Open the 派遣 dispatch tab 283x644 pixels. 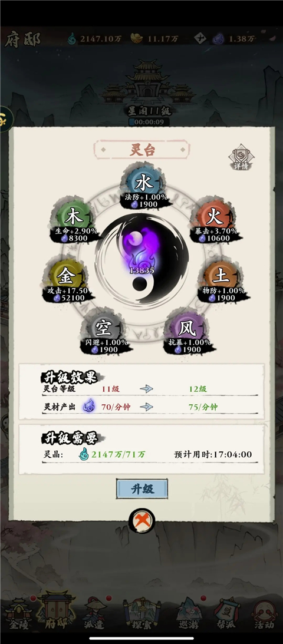(x=94, y=614)
